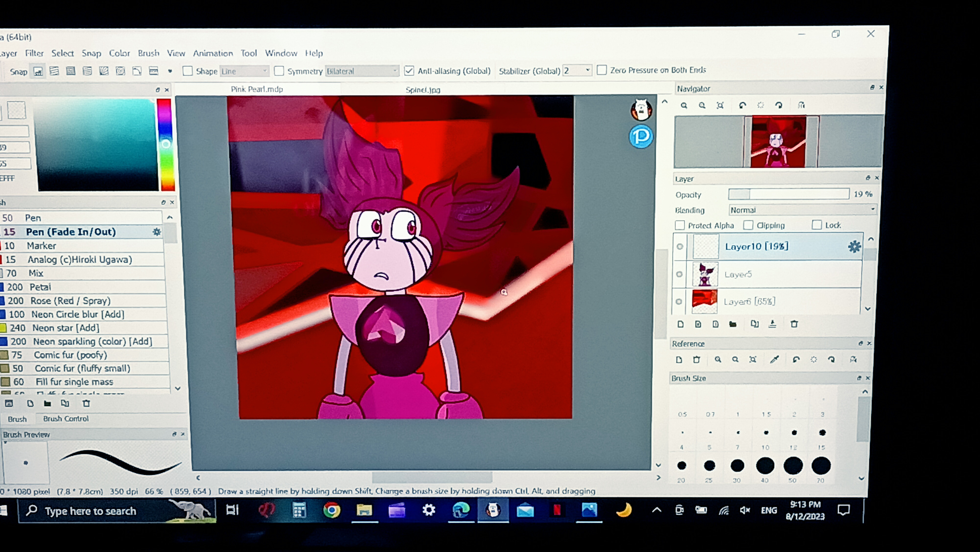Screen dimensions: 980x552
Task: Open Pen (Fade In/Out) brush settings gear
Action: click(156, 232)
